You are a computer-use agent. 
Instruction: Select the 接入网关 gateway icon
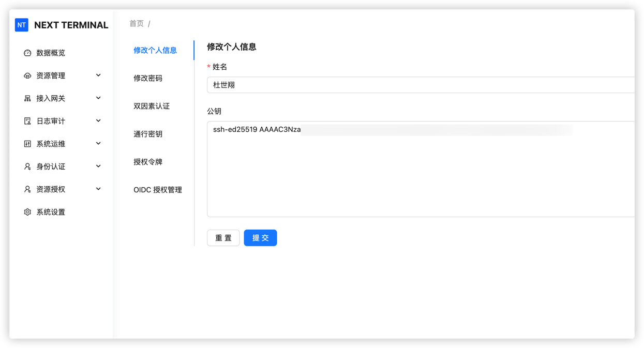(x=27, y=98)
